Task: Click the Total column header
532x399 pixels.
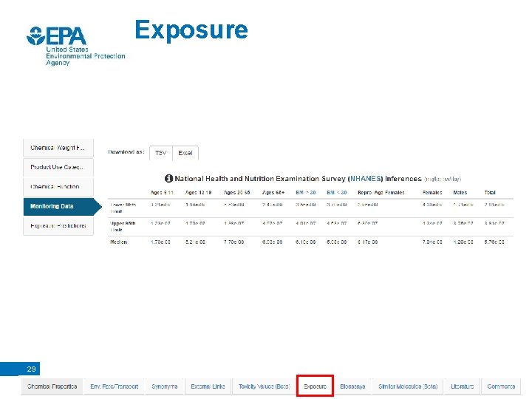Action: tap(490, 192)
